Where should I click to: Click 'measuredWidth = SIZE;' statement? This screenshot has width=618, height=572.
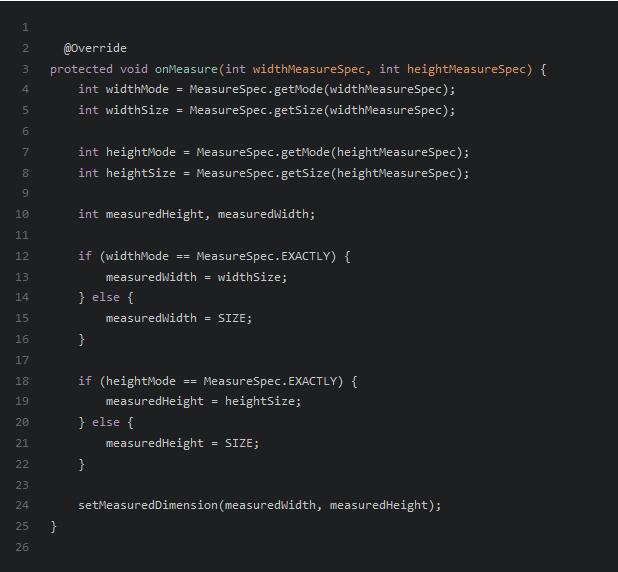(x=179, y=318)
